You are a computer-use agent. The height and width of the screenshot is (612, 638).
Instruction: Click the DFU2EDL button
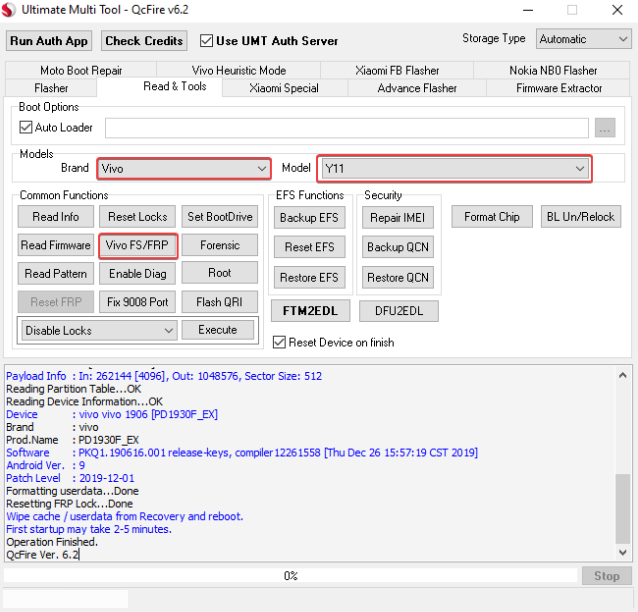click(399, 311)
